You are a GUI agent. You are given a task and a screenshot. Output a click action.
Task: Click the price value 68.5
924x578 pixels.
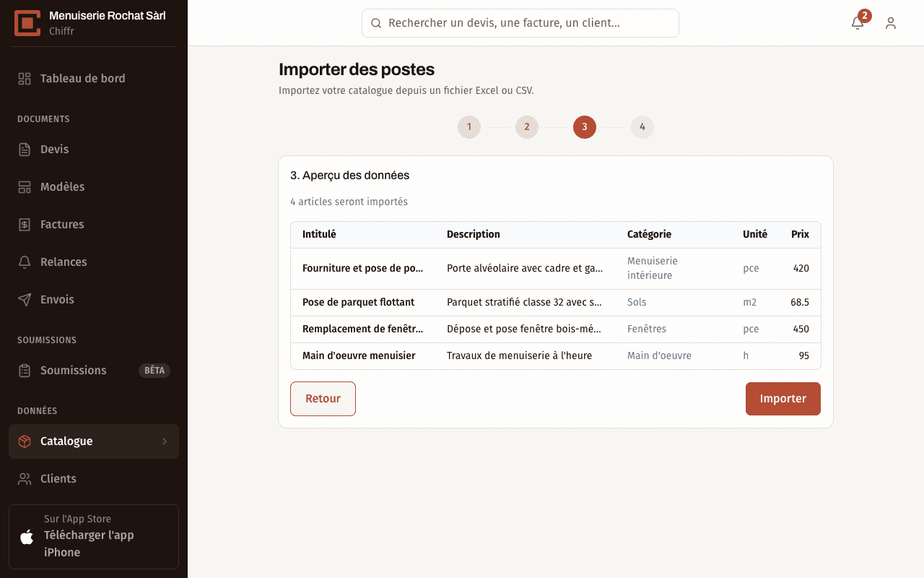pyautogui.click(x=800, y=303)
